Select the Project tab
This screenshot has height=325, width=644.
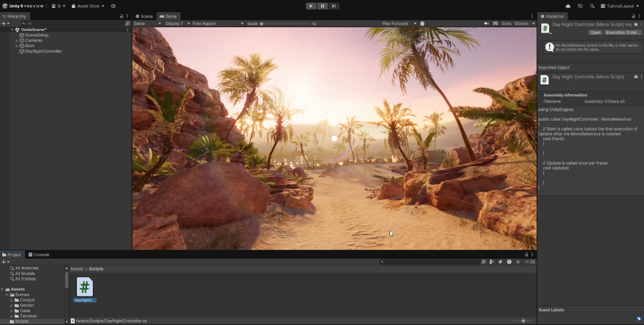12,255
